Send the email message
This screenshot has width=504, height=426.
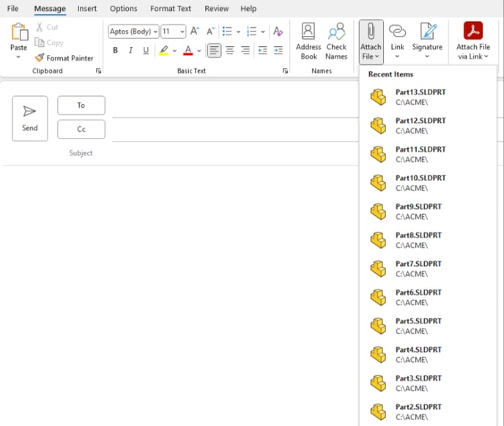(x=30, y=118)
